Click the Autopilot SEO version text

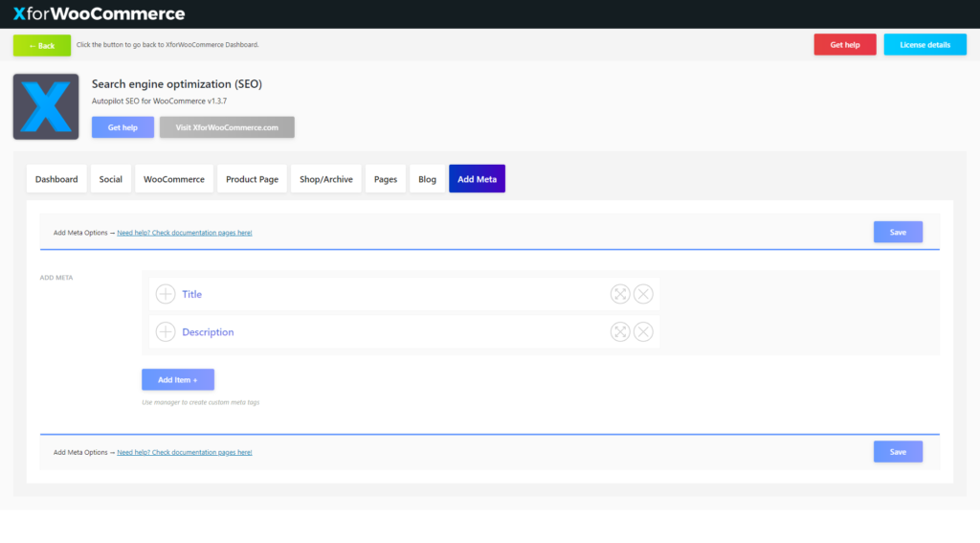tap(160, 101)
